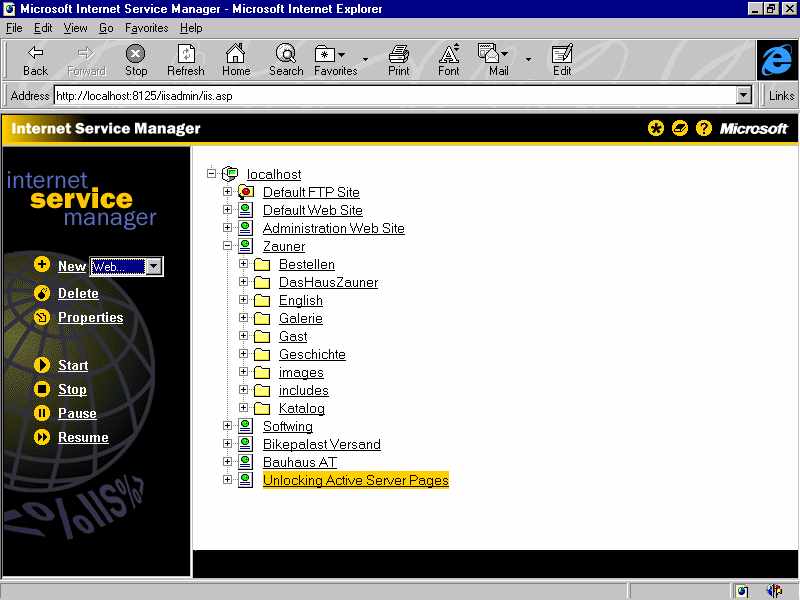Click the Softwing server icon
Image resolution: width=800 pixels, height=600 pixels.
(x=245, y=426)
